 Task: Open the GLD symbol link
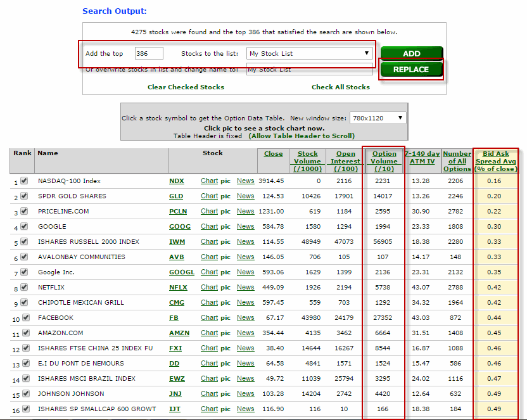(176, 196)
